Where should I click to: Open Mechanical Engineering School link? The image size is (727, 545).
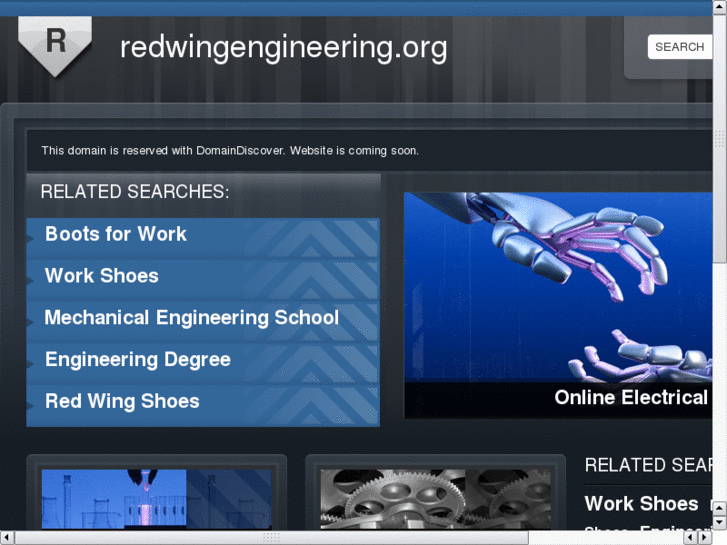pos(191,318)
